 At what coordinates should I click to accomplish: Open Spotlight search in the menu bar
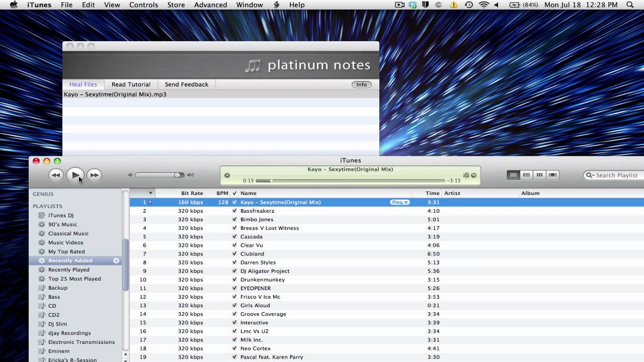[630, 5]
